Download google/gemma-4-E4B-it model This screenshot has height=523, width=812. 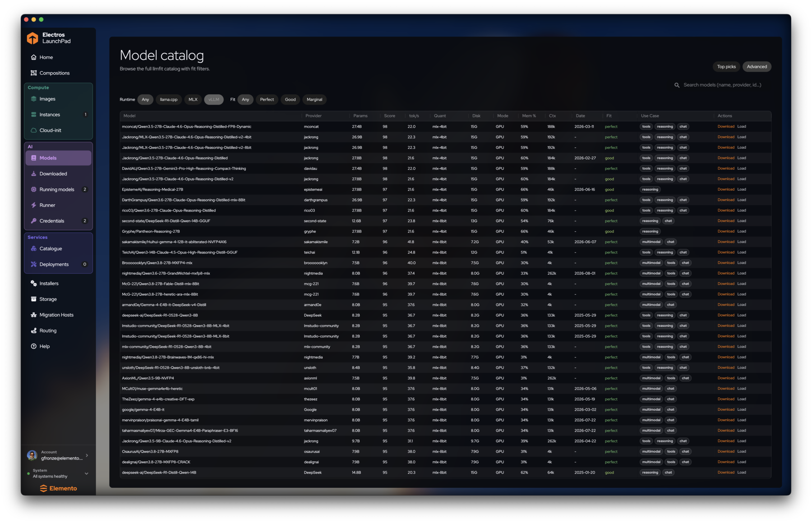click(x=726, y=410)
